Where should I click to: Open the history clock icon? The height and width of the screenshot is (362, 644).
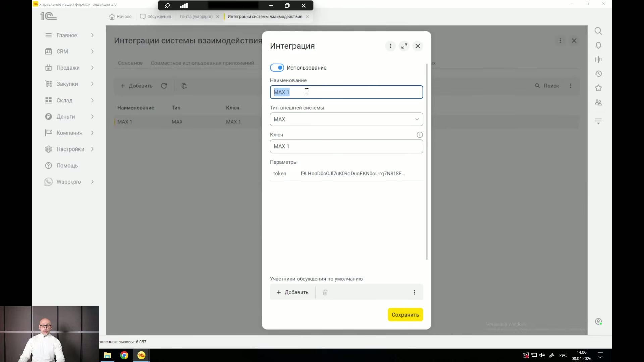click(598, 74)
